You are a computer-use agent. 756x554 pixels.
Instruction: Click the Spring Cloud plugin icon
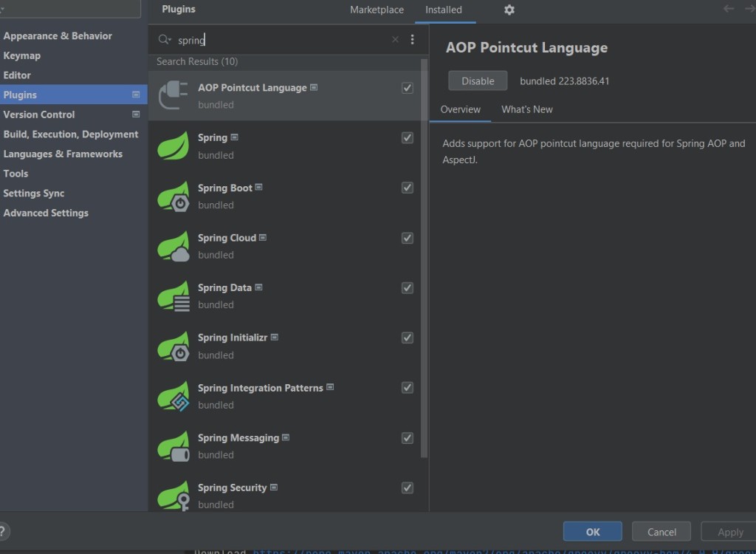(x=173, y=246)
